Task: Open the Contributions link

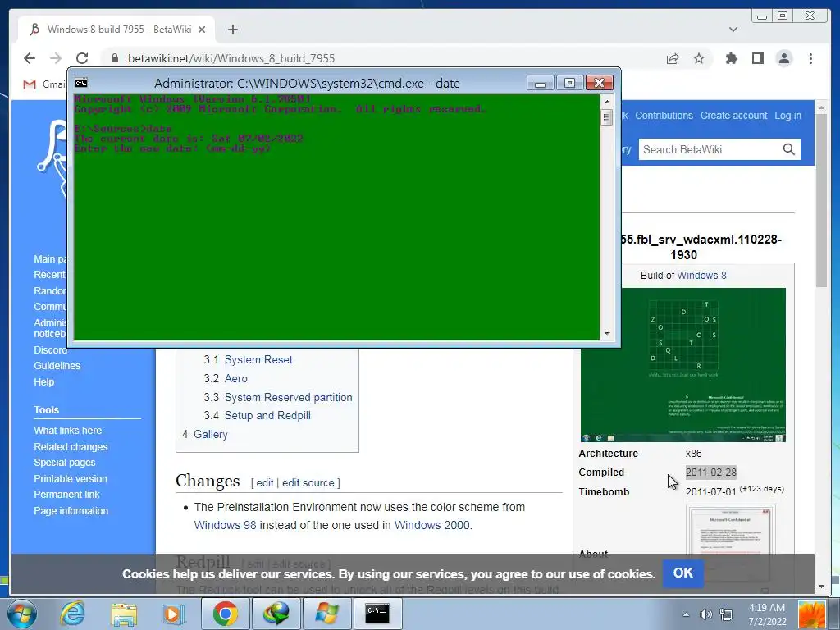Action: (x=664, y=115)
